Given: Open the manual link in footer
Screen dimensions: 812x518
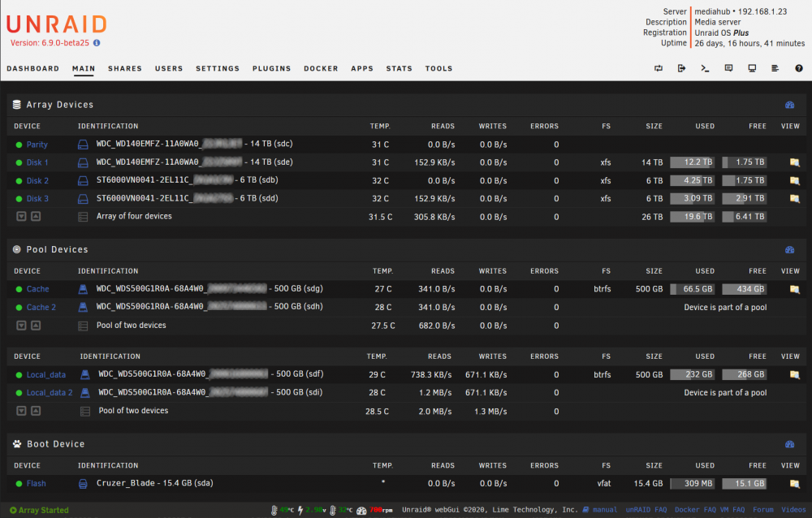Looking at the screenshot, I should click(605, 510).
